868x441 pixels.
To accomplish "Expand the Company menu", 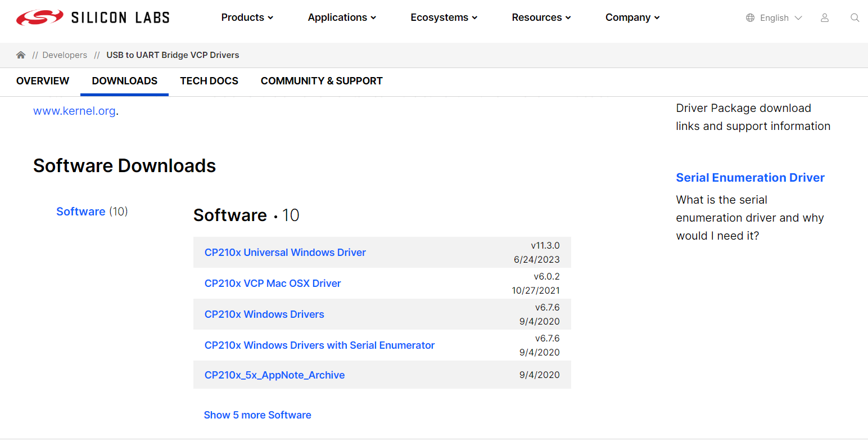I will point(632,17).
